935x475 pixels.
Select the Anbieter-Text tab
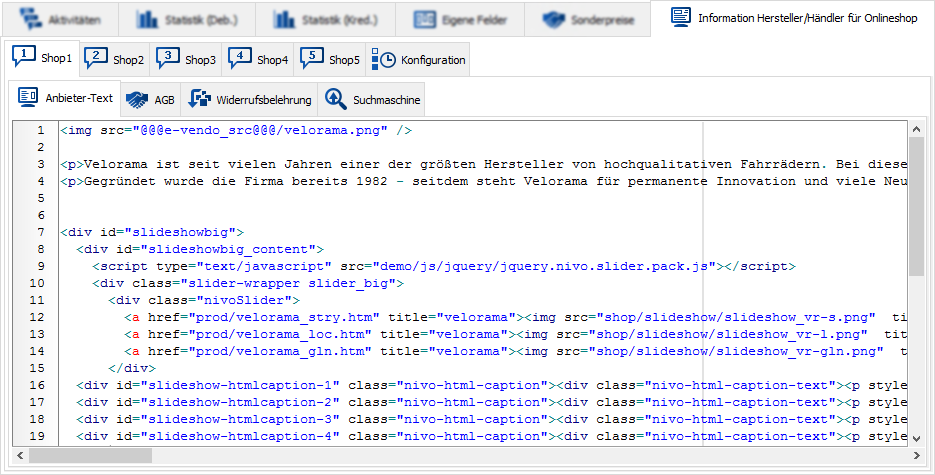pyautogui.click(x=64, y=98)
